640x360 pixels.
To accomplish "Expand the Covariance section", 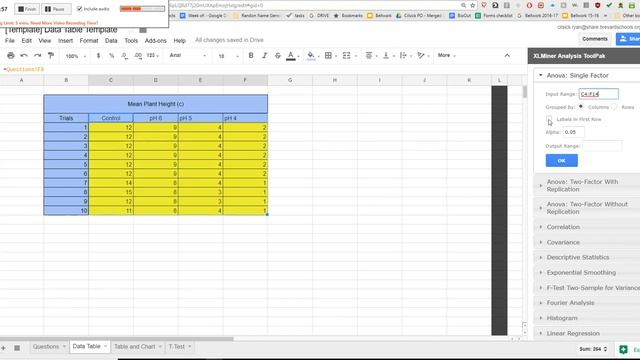I will [587, 242].
